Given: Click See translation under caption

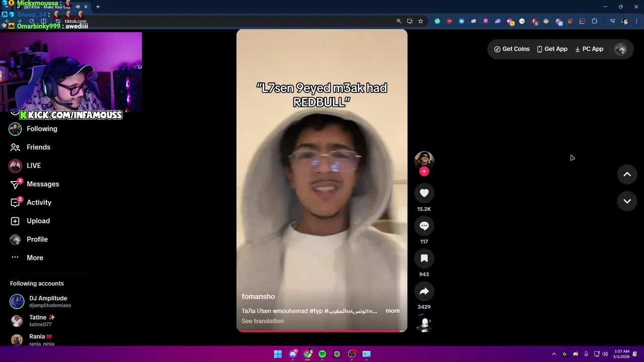Looking at the screenshot, I should coord(263,321).
